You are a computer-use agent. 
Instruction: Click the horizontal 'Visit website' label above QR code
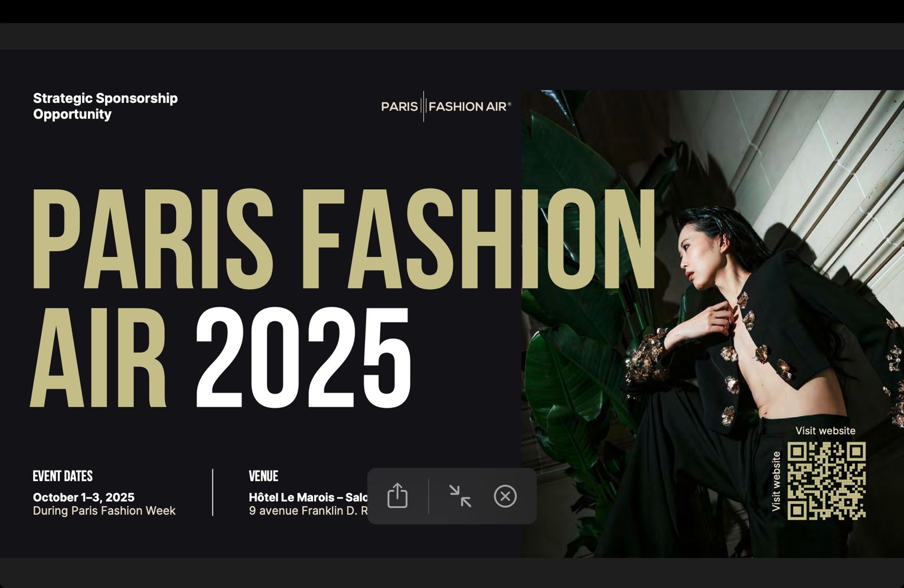825,431
